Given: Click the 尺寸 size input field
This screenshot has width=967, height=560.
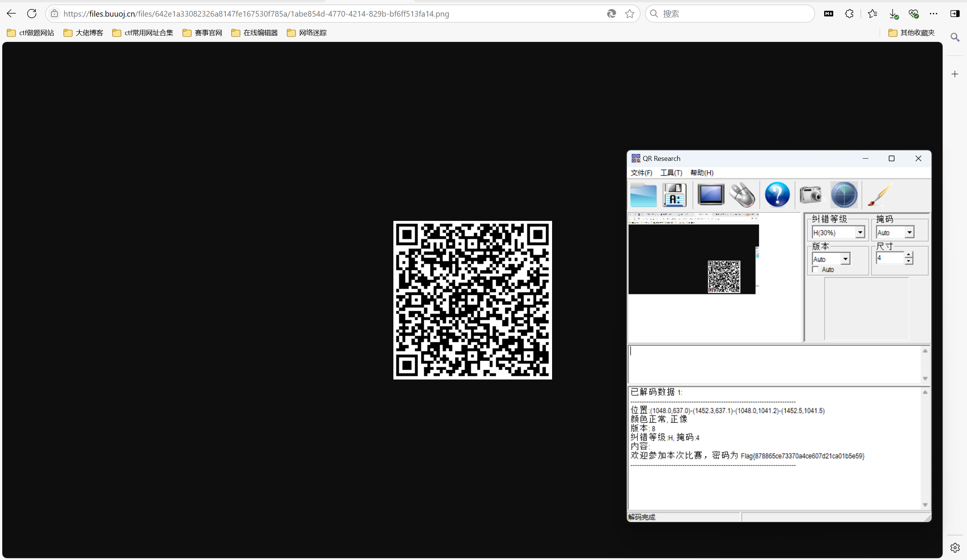Looking at the screenshot, I should 890,258.
